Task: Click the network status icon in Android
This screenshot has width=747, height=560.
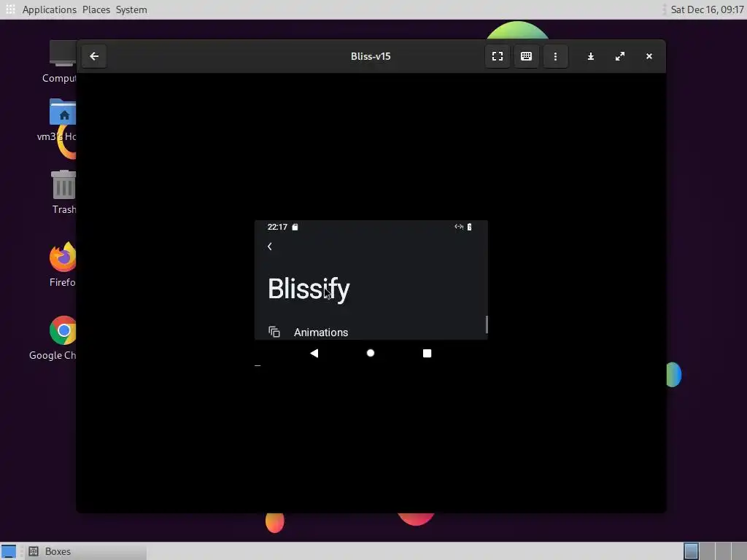Action: (459, 227)
